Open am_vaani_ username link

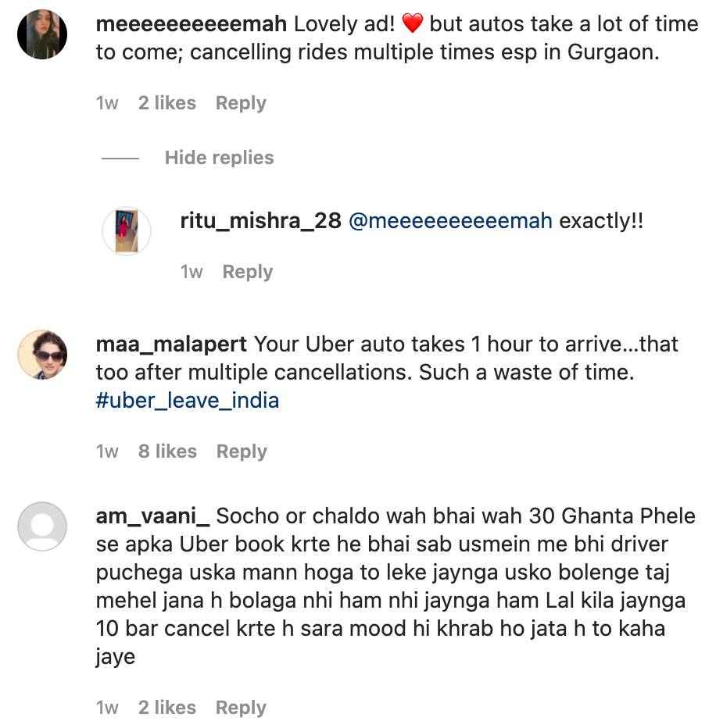152,516
